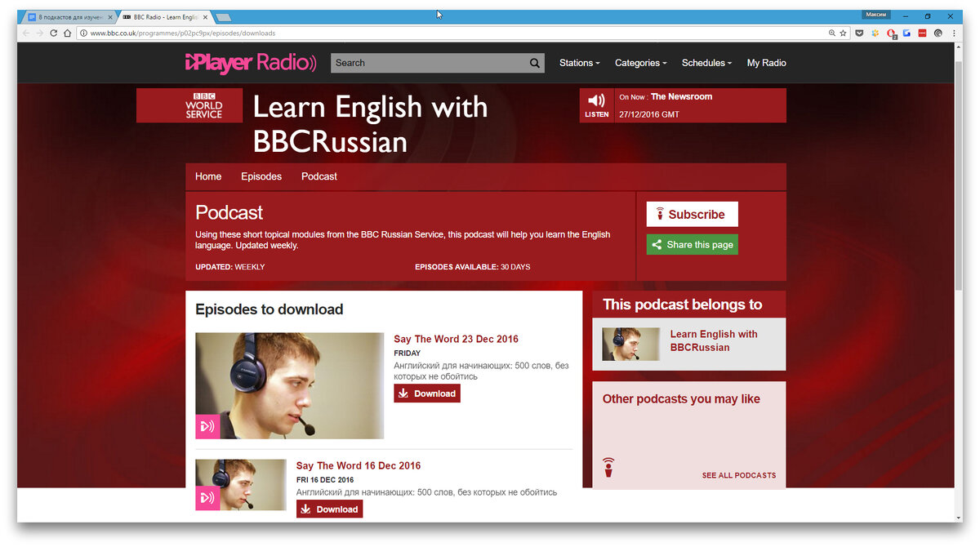Bookmark this page with the star icon
This screenshot has width=980, height=547.
pyautogui.click(x=843, y=33)
